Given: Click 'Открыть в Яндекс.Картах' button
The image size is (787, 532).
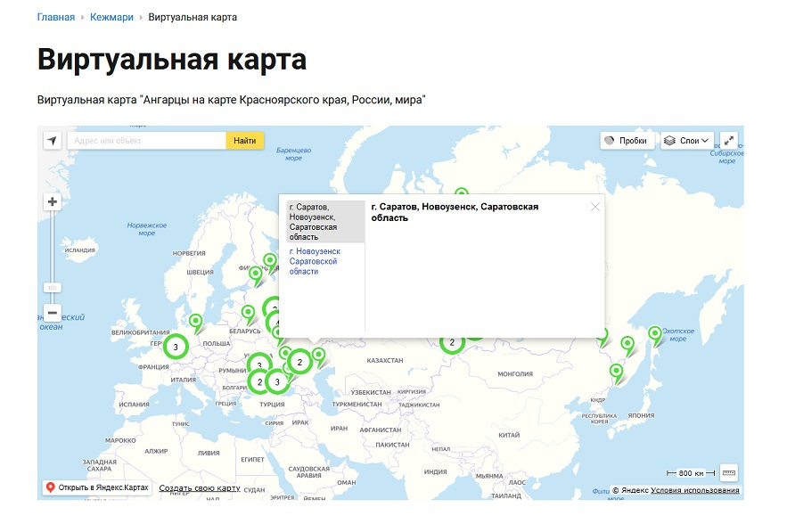Looking at the screenshot, I should pos(96,487).
